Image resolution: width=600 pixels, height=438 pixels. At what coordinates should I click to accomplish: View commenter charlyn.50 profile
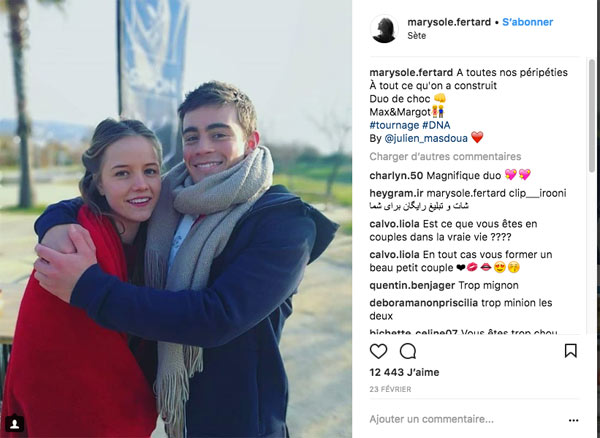pos(396,176)
